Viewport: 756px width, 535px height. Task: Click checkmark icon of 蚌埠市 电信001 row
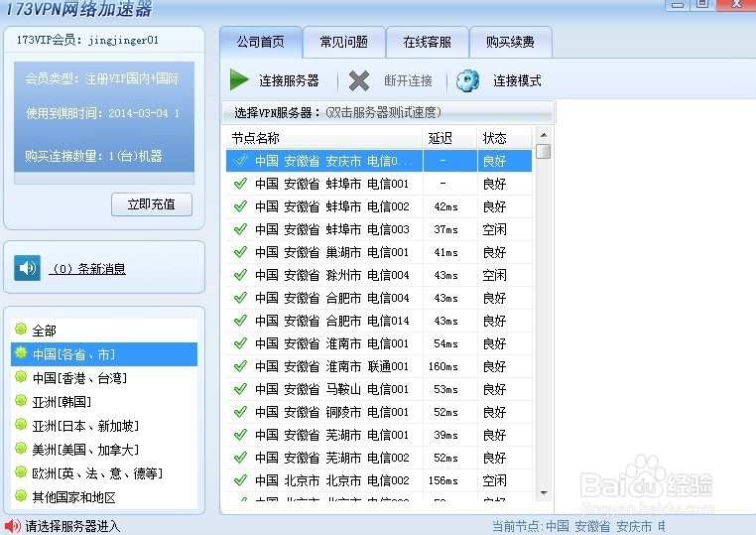(x=240, y=184)
